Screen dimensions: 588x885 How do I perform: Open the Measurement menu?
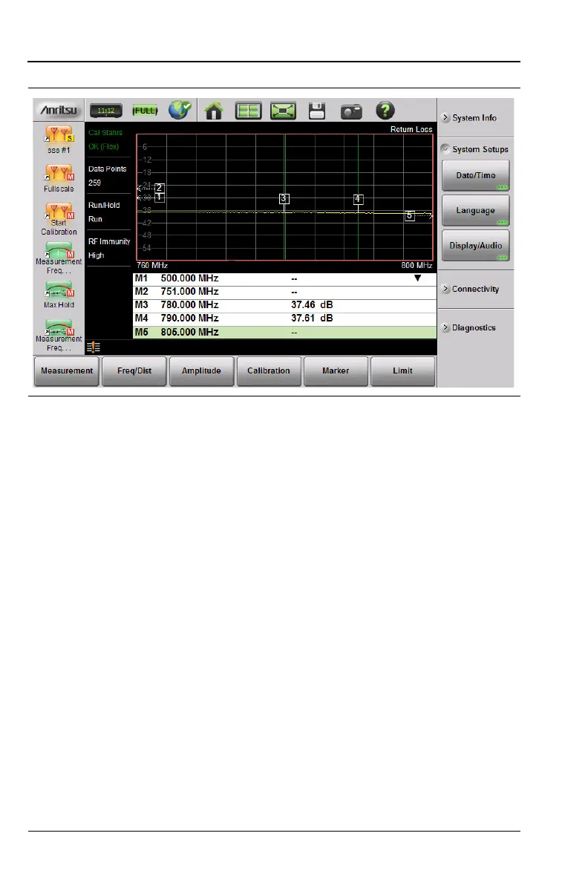(67, 370)
